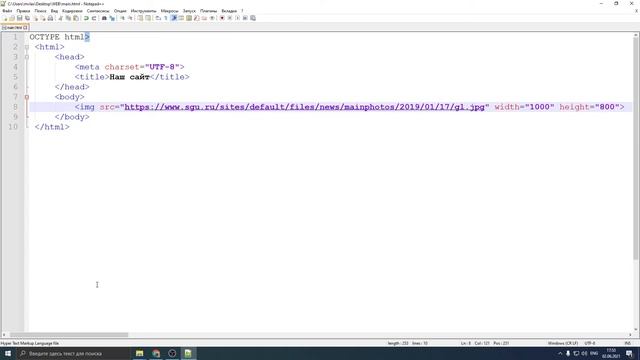The width and height of the screenshot is (640, 360).
Task: Collapse the head block fold marker
Action: pos(27,57)
